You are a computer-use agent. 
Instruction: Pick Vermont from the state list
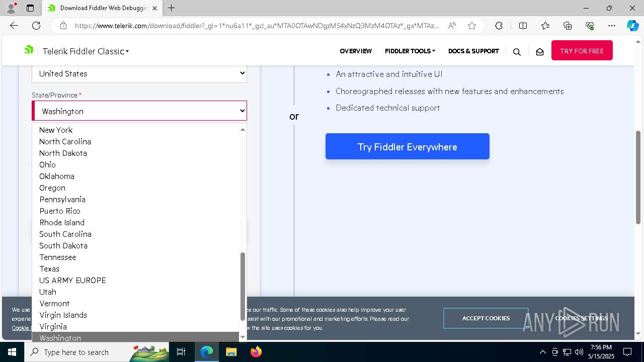pyautogui.click(x=136, y=303)
